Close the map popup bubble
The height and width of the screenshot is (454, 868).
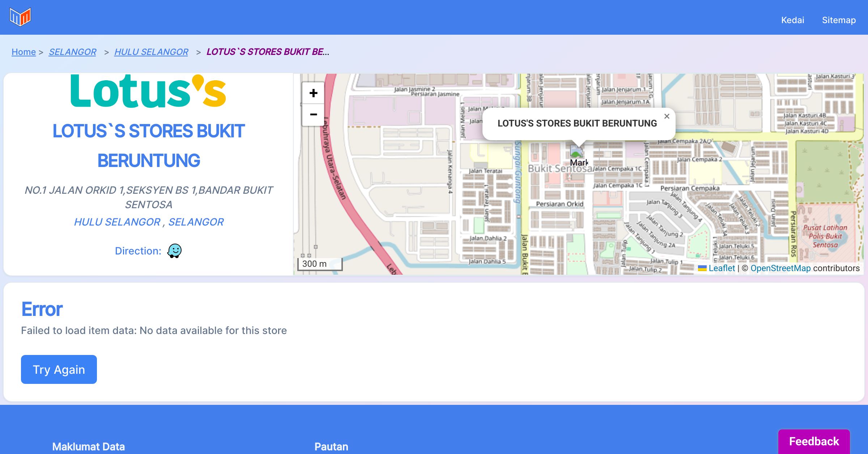tap(667, 116)
